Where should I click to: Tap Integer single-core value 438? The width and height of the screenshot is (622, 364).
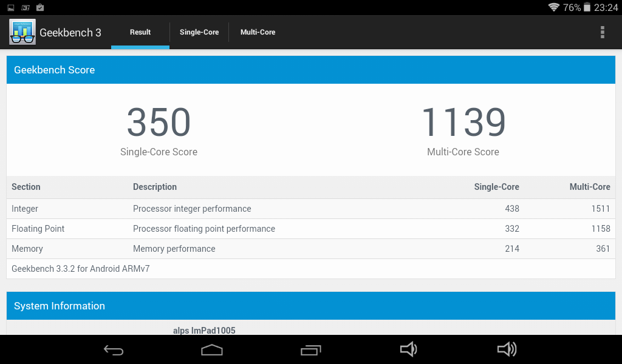click(x=512, y=209)
